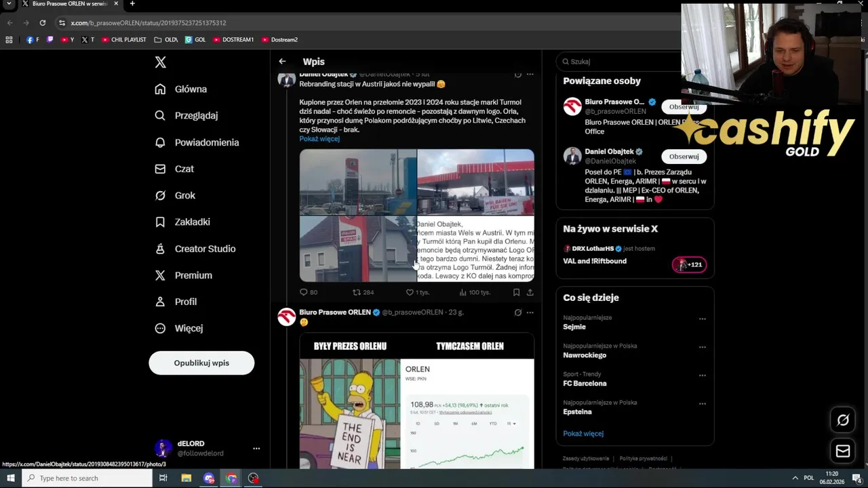The width and height of the screenshot is (868, 488).
Task: Open options for Epsteina trend
Action: (x=703, y=404)
